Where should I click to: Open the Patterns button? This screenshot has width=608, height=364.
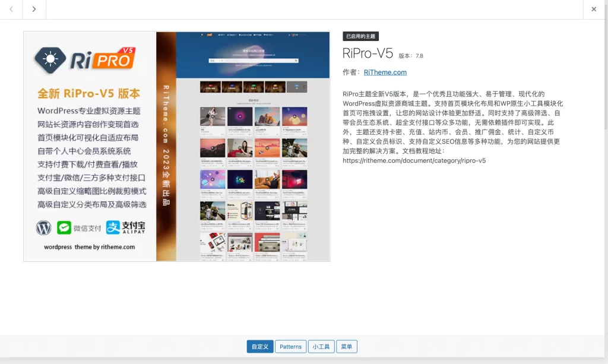tap(291, 347)
